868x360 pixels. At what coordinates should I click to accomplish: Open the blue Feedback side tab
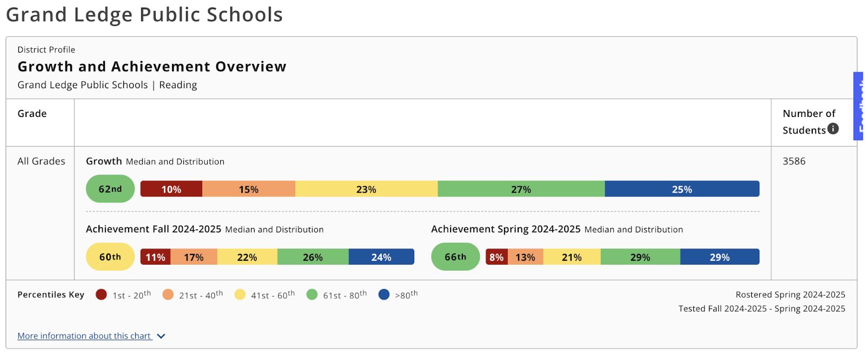coord(859,106)
